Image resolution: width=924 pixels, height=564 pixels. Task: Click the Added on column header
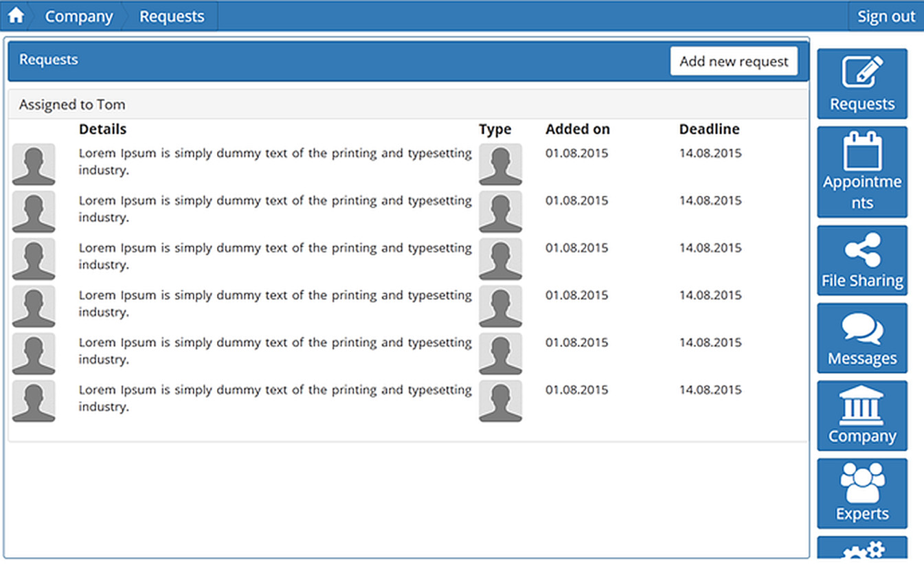pyautogui.click(x=577, y=129)
